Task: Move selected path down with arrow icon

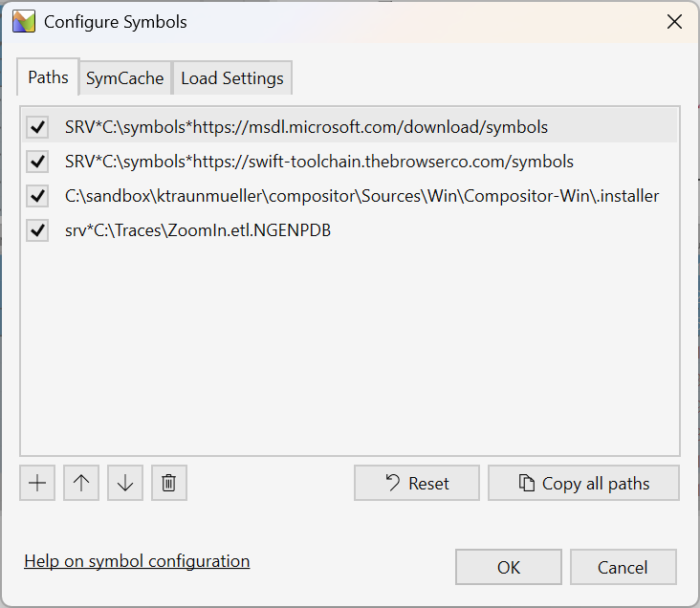Action: (x=125, y=483)
